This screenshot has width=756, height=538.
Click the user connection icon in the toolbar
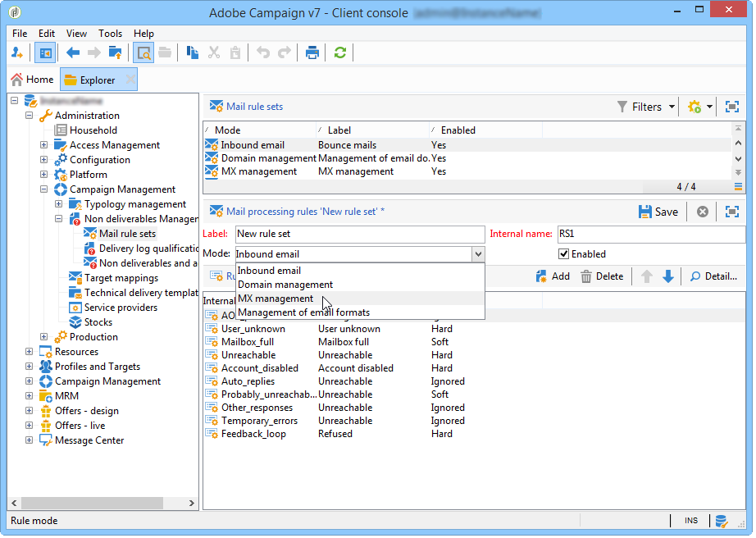pos(17,52)
